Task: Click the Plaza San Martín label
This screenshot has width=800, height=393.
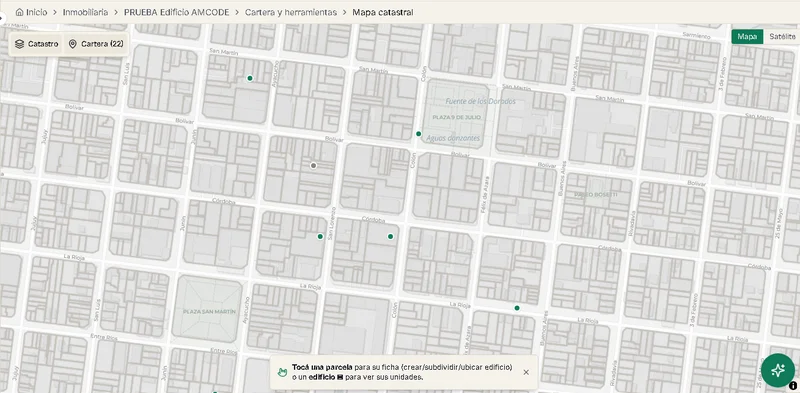Action: coord(209,311)
